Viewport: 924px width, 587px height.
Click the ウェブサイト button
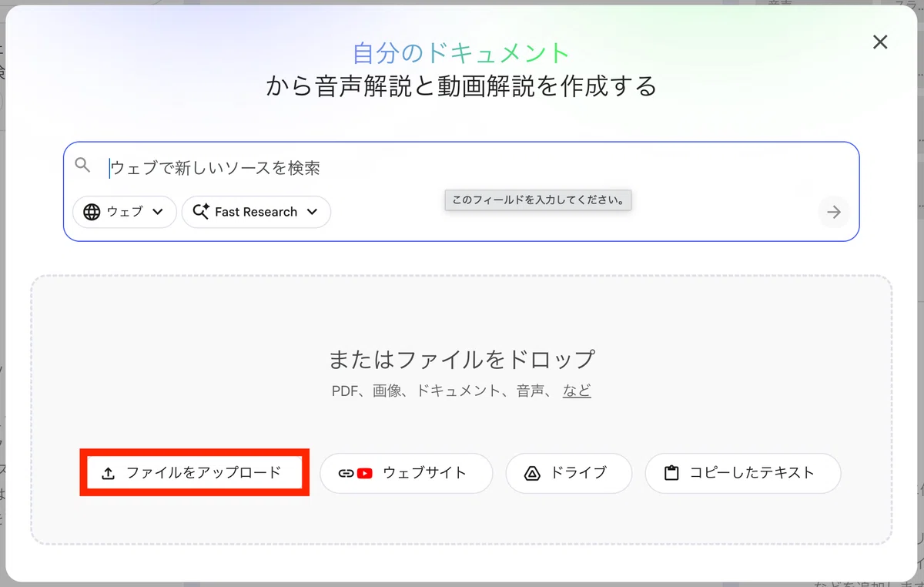point(406,473)
